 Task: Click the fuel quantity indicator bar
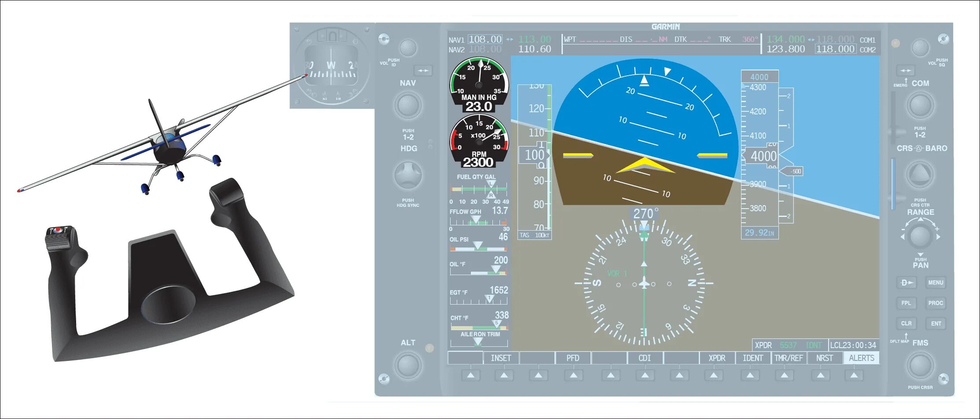pyautogui.click(x=479, y=189)
